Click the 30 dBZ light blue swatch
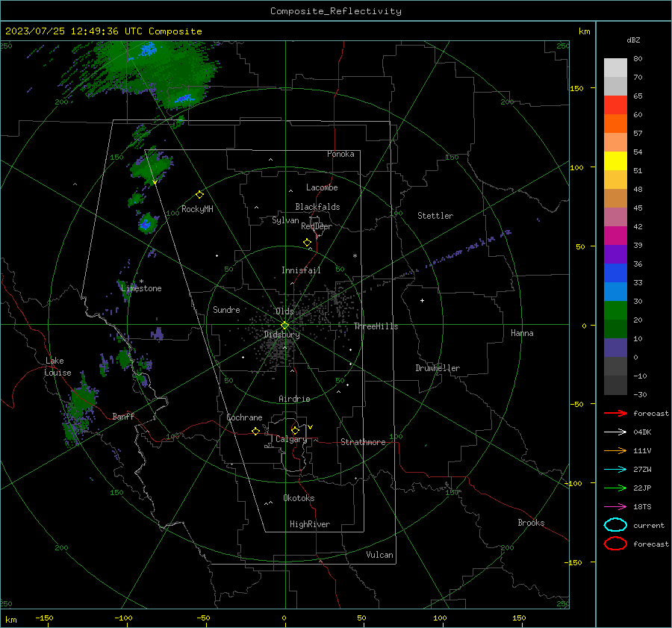The image size is (672, 628). [x=615, y=291]
